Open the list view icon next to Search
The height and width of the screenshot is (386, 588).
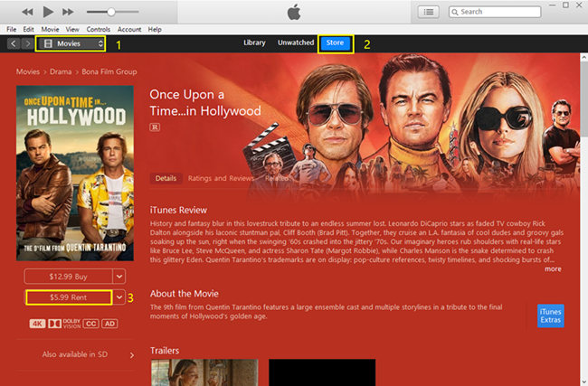coord(428,12)
